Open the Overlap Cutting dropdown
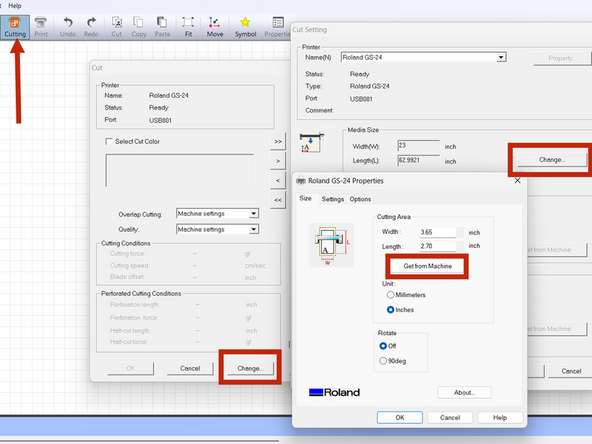 tap(217, 214)
